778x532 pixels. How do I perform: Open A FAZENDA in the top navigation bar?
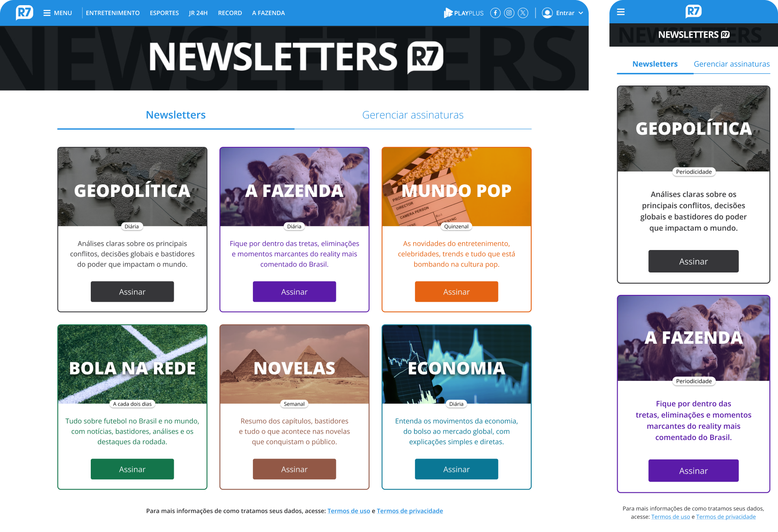[268, 13]
